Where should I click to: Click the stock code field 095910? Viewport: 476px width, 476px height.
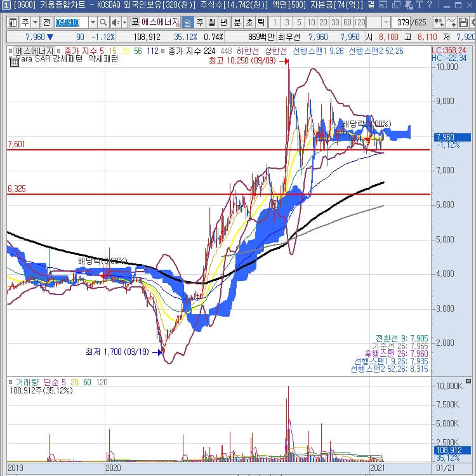[x=71, y=22]
